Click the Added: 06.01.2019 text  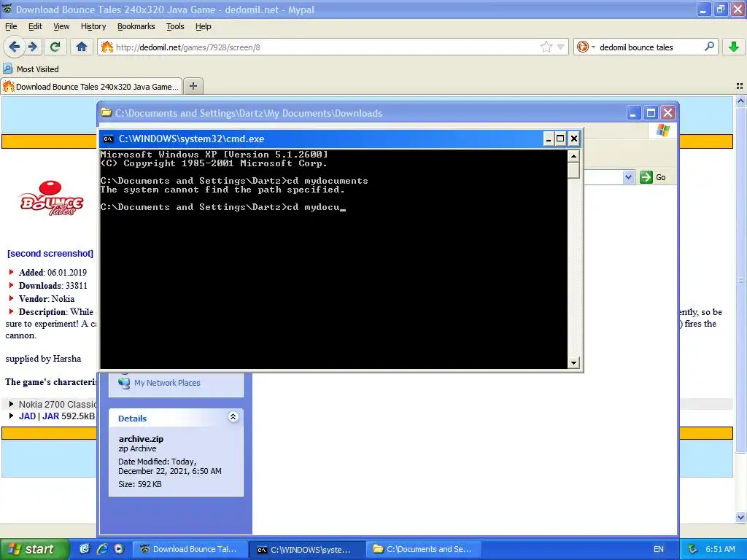click(53, 273)
